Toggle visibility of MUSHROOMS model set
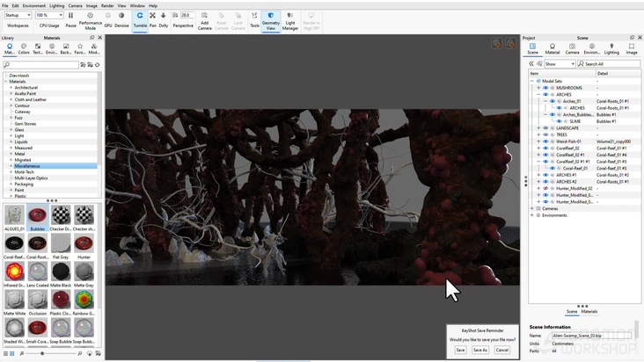Image resolution: width=644 pixels, height=362 pixels. point(545,88)
